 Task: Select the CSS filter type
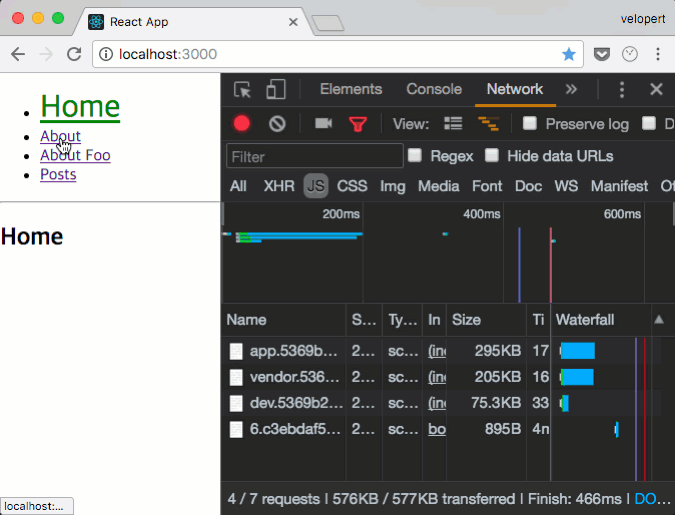coord(352,186)
